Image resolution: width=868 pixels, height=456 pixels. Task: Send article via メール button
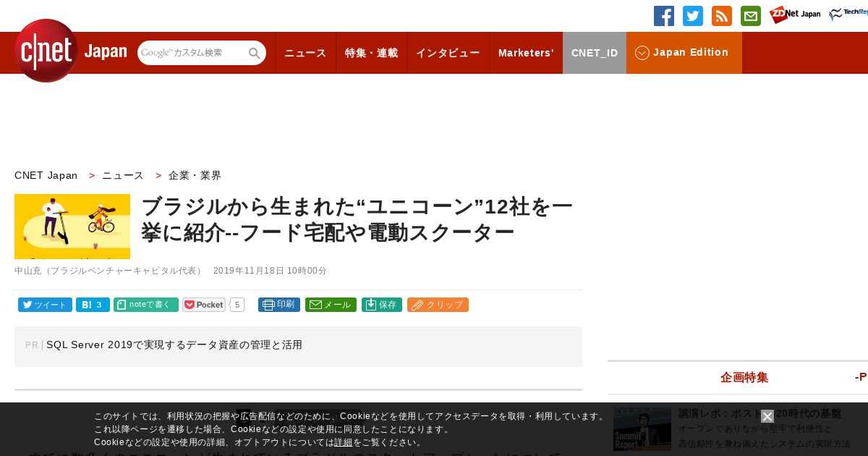pos(331,305)
